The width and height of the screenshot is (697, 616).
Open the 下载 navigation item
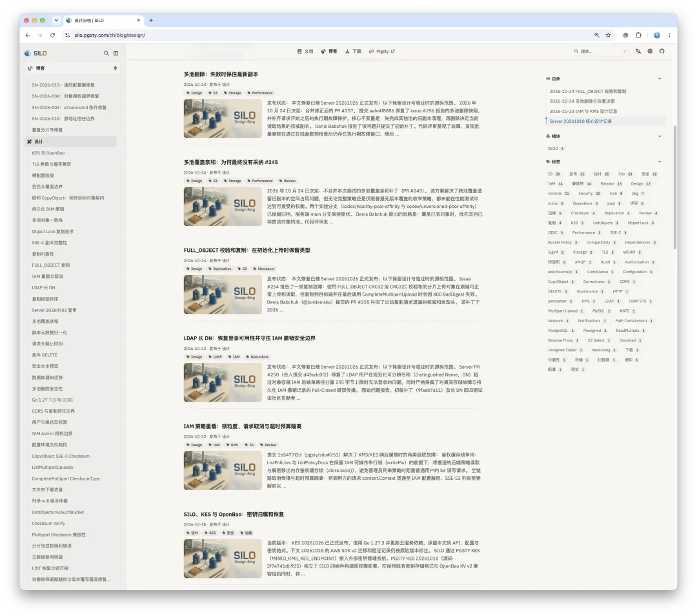(354, 51)
